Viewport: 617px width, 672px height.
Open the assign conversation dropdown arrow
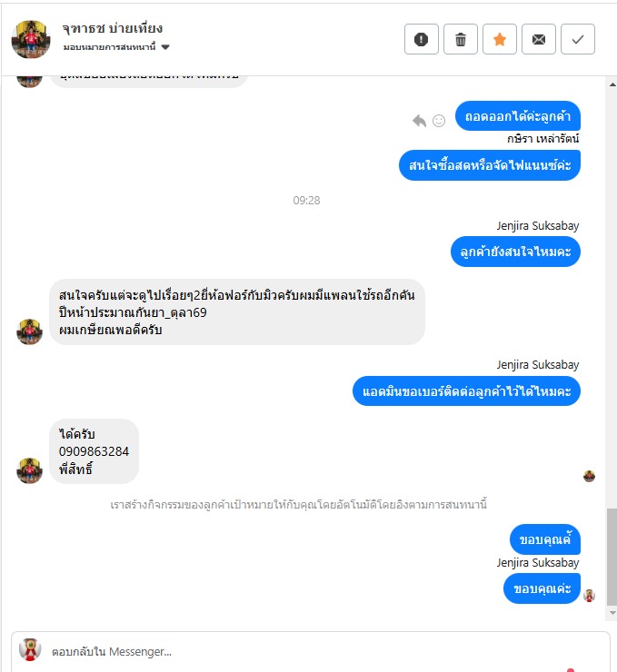point(165,47)
